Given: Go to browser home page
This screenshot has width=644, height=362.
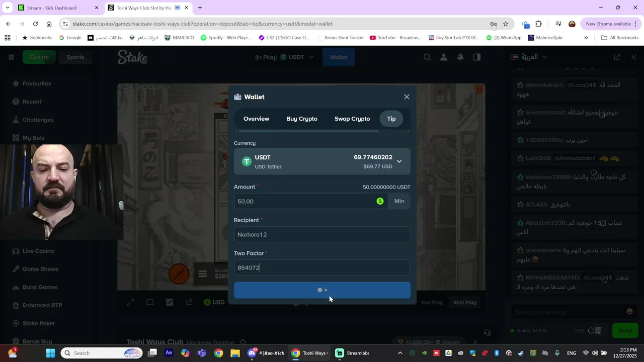Looking at the screenshot, I should 49,24.
